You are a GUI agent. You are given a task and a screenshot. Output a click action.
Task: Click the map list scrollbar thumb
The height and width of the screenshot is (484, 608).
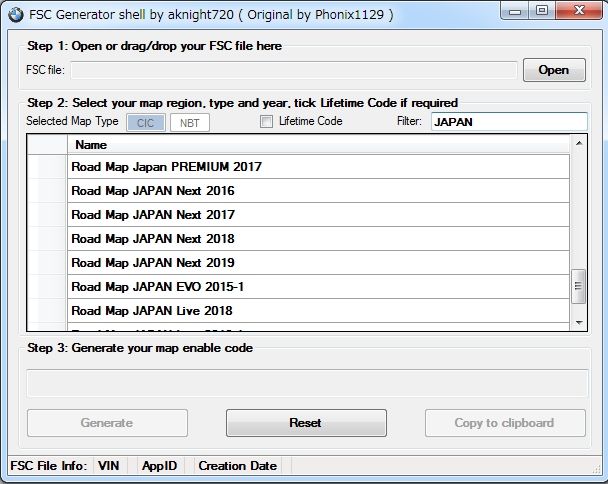click(579, 286)
